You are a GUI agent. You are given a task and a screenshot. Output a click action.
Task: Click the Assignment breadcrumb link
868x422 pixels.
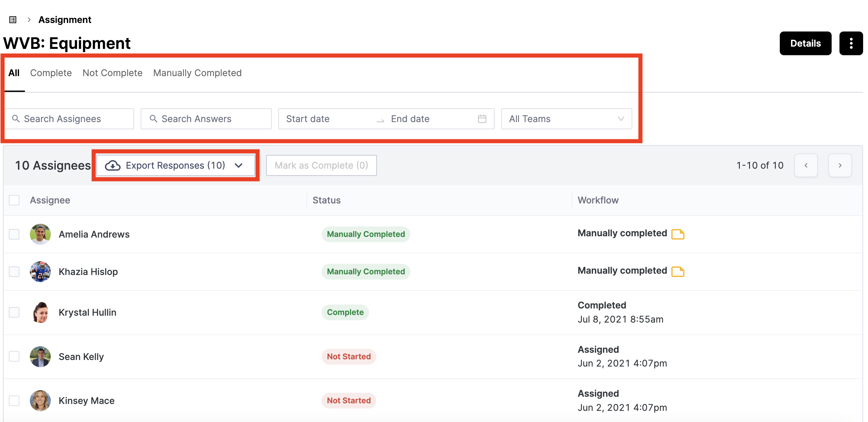tap(65, 20)
